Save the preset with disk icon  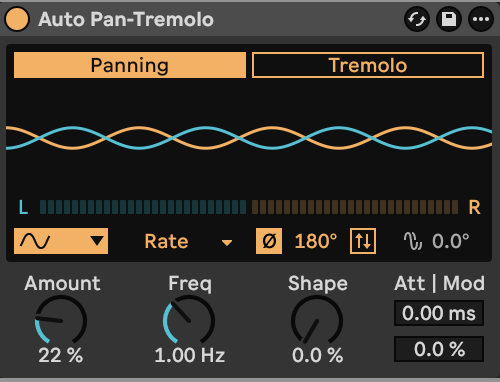tap(449, 19)
